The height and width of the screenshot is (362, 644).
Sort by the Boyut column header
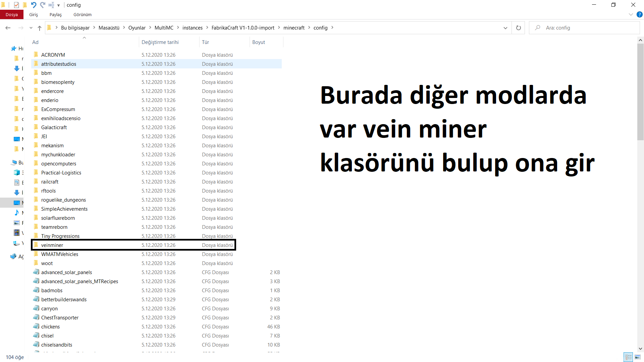(x=266, y=42)
